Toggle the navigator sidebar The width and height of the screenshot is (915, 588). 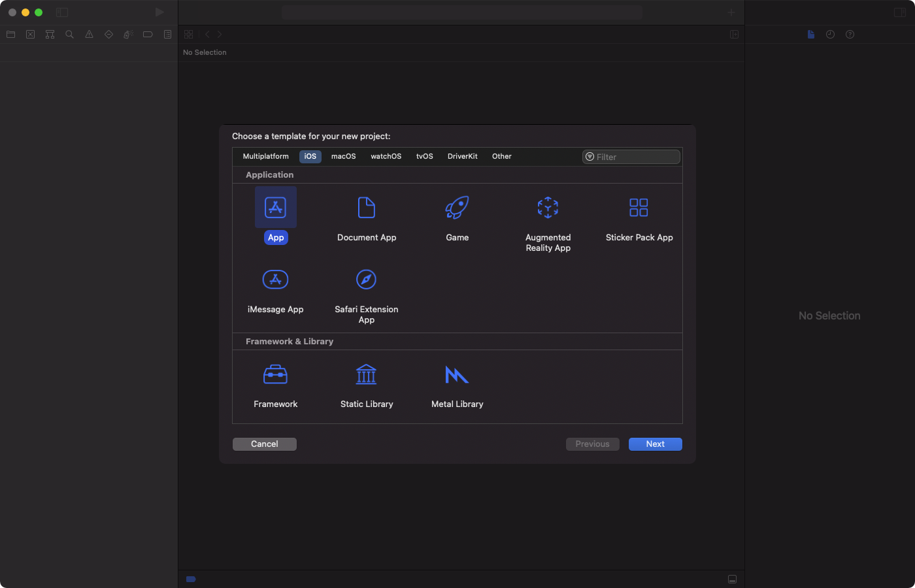pos(62,12)
